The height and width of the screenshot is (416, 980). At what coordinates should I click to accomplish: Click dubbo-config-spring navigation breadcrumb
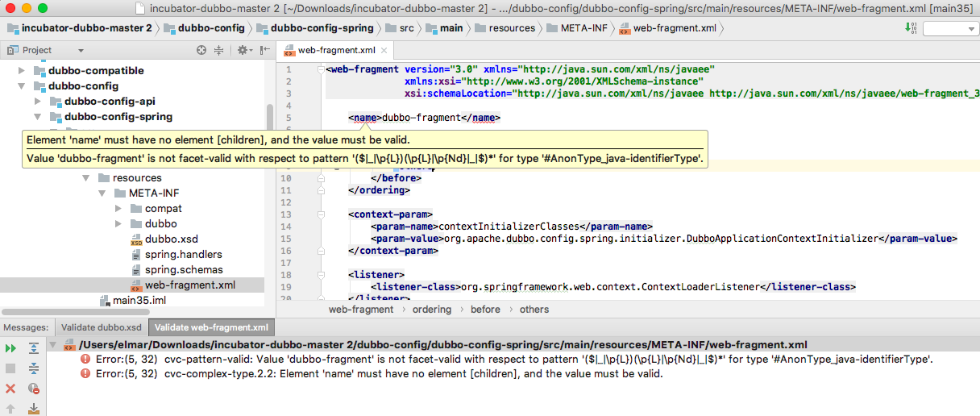pyautogui.click(x=322, y=28)
